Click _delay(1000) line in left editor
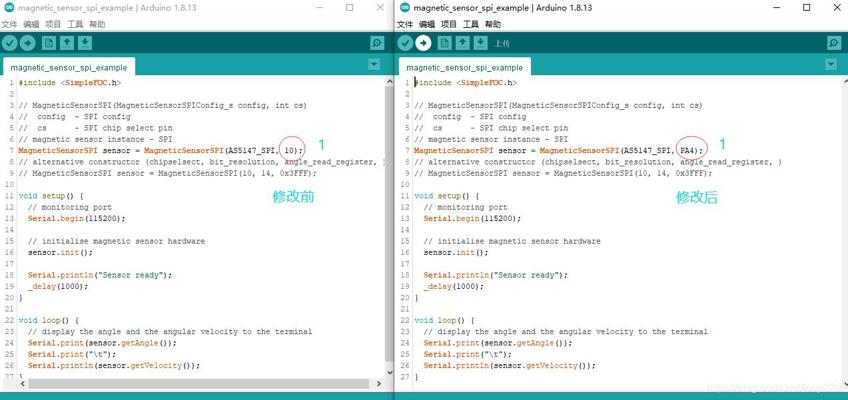This screenshot has width=848, height=400. (x=57, y=286)
